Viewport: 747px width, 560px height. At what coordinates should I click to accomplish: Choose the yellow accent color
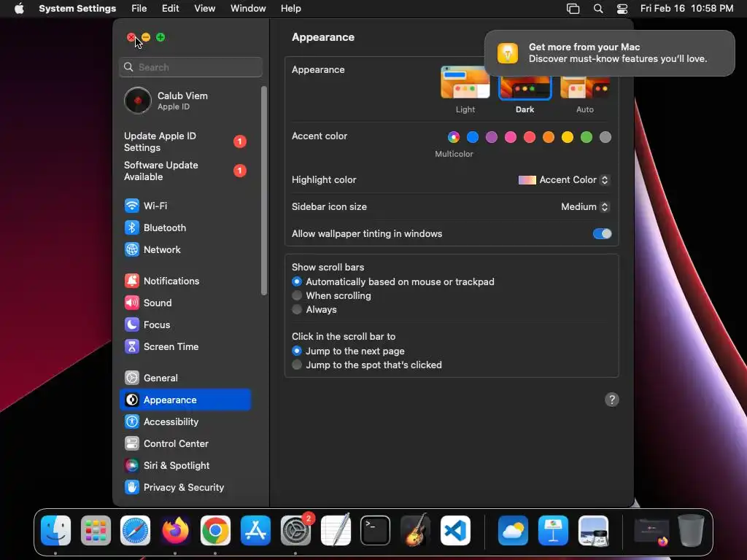568,137
